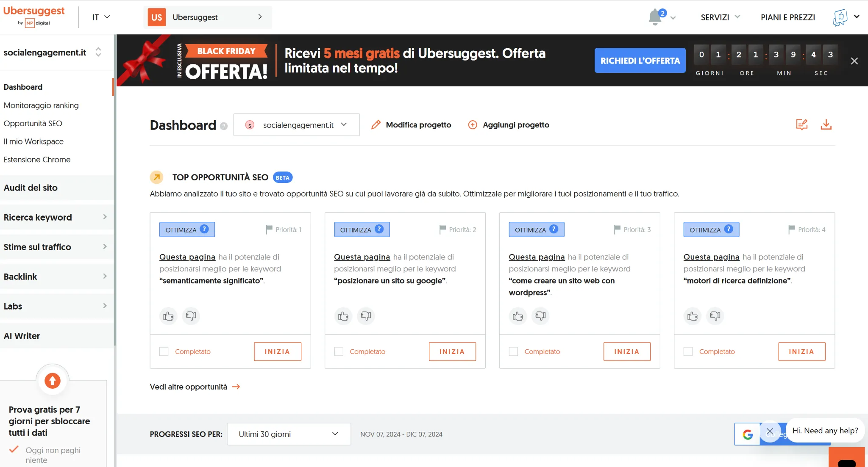Open the IT language dropdown
The width and height of the screenshot is (868, 467).
click(101, 17)
